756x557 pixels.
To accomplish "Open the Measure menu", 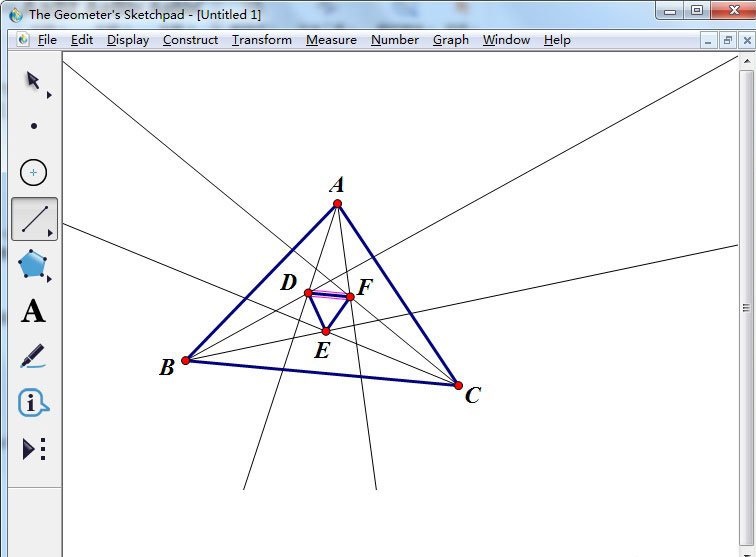I will click(331, 40).
